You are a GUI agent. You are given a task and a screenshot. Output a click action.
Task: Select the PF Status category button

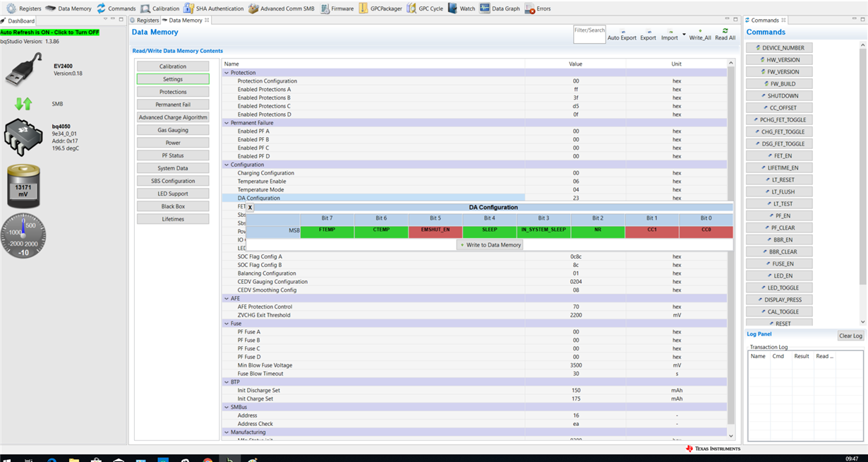click(x=173, y=155)
